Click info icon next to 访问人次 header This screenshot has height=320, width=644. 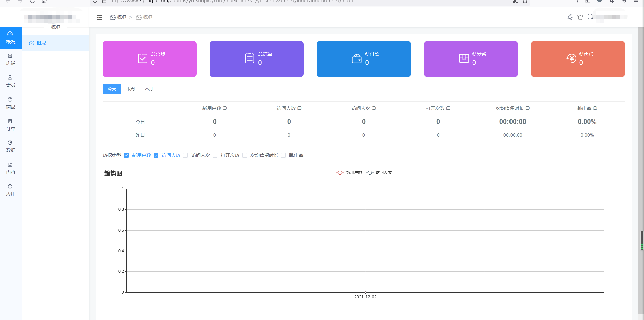(374, 108)
